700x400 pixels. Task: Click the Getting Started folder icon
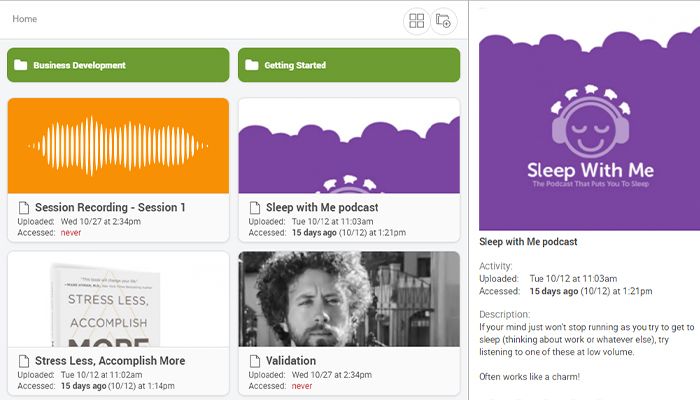[251, 65]
